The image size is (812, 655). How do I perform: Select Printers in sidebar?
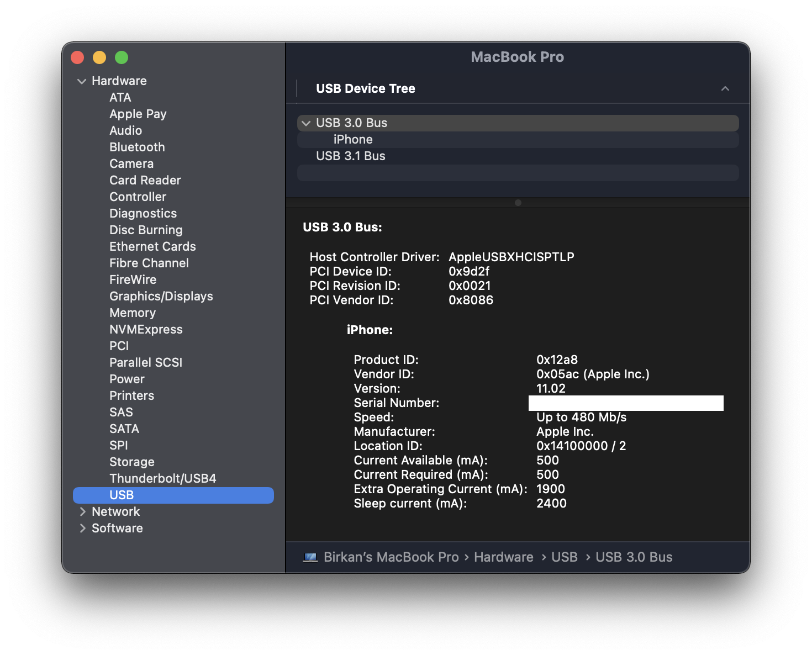coord(132,395)
